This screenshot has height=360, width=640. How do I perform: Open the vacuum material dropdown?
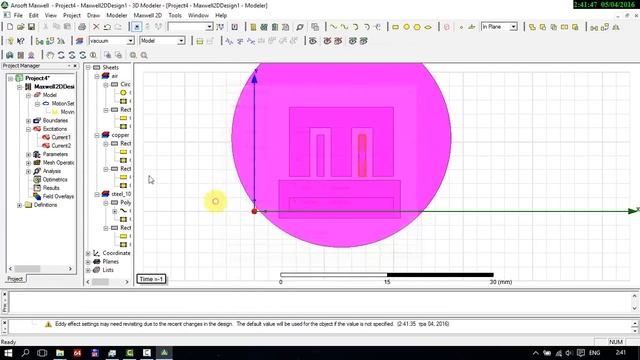pos(130,41)
